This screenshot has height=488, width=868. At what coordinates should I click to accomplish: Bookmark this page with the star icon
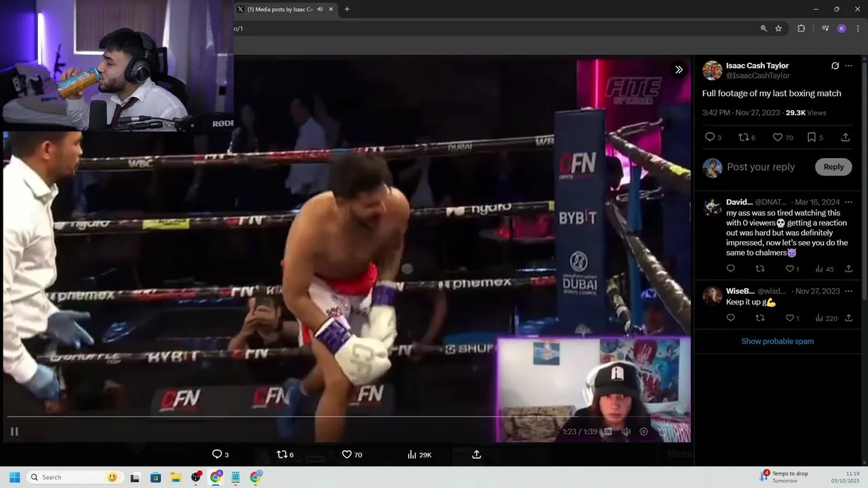[778, 28]
